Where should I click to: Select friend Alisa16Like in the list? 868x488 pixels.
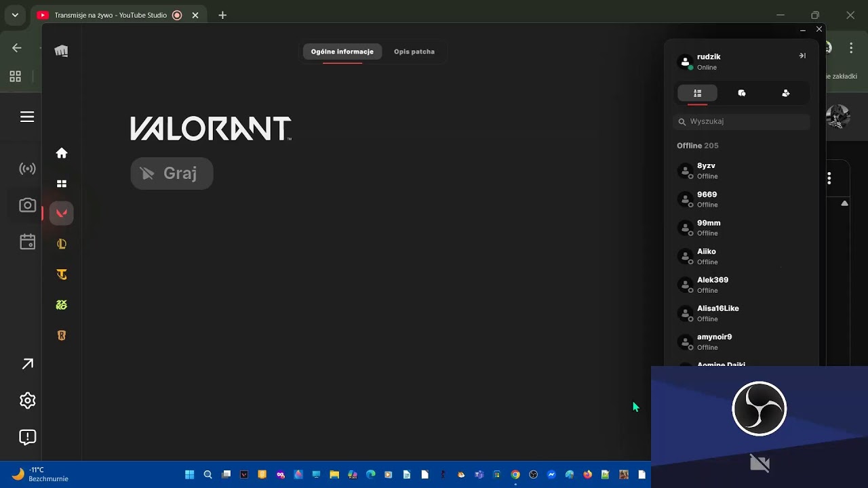click(741, 313)
